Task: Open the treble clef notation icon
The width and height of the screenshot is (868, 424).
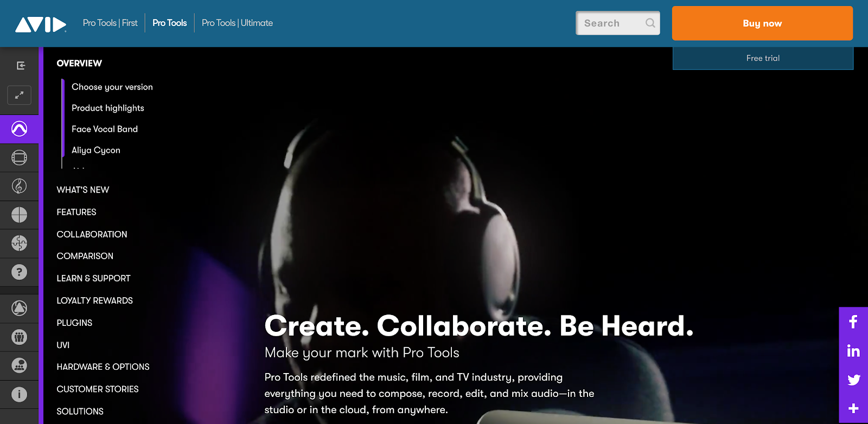Action: coord(19,187)
